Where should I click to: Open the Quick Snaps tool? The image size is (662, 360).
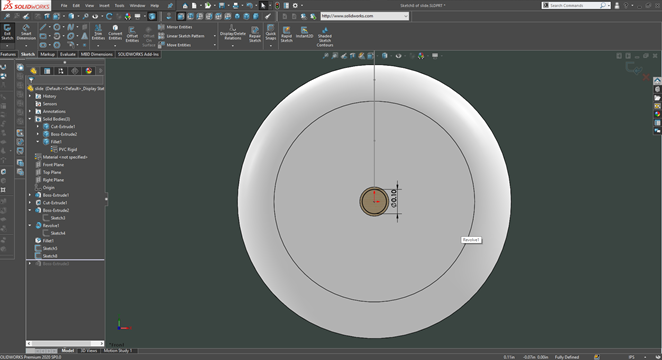coord(271,33)
